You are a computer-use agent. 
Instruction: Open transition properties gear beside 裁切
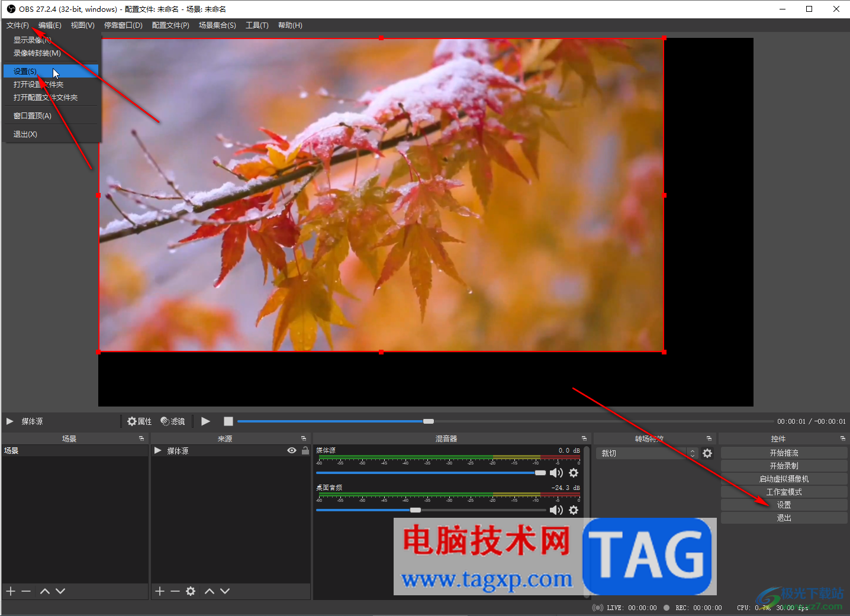[x=707, y=453]
